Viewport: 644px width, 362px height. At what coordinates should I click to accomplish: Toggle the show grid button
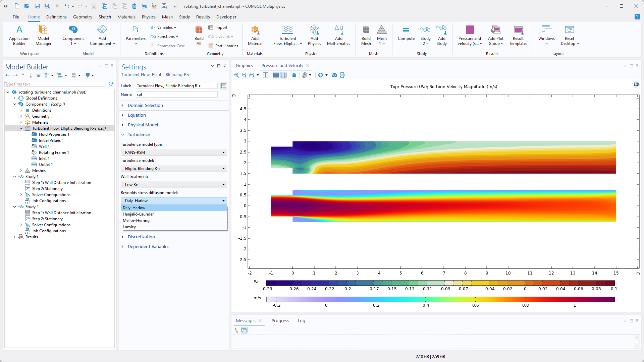[276, 75]
